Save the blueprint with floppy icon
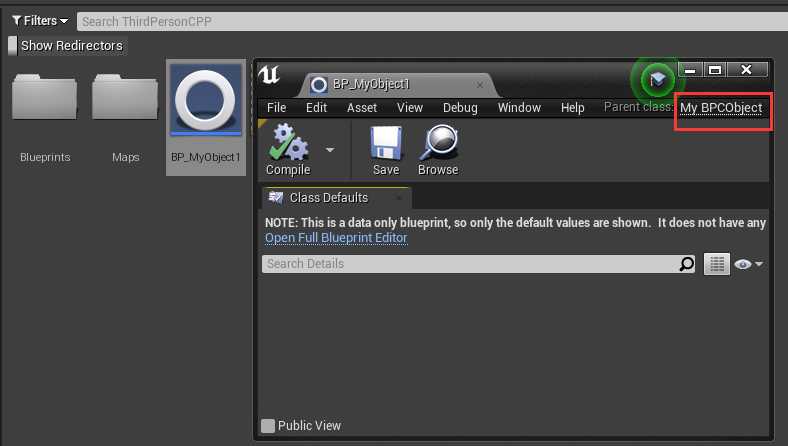 click(x=386, y=143)
